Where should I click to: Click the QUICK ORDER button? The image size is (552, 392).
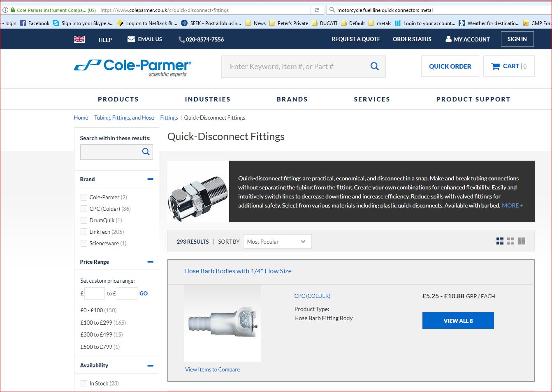pos(450,66)
